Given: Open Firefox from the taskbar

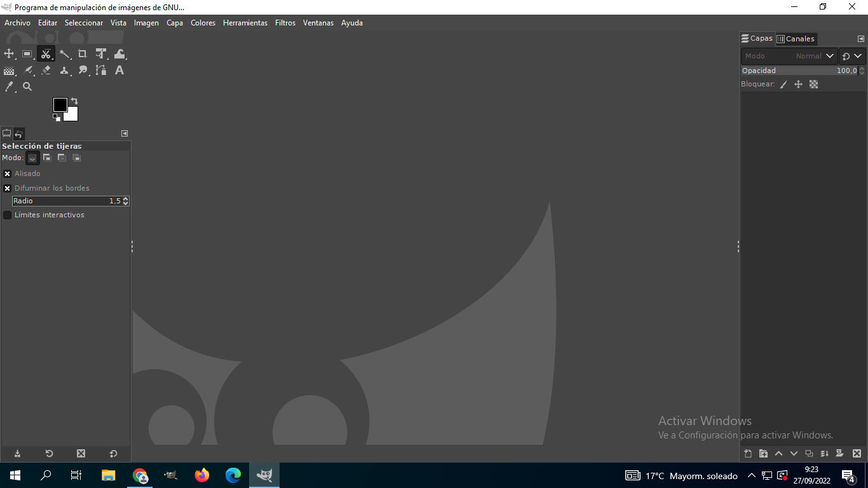Looking at the screenshot, I should [x=202, y=475].
